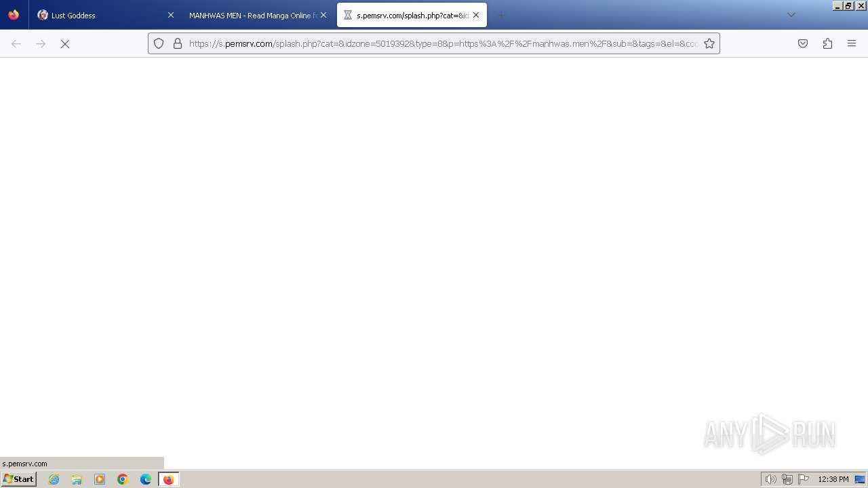The image size is (868, 488).
Task: Close the MANHWAS MEN tab
Action: pos(323,15)
